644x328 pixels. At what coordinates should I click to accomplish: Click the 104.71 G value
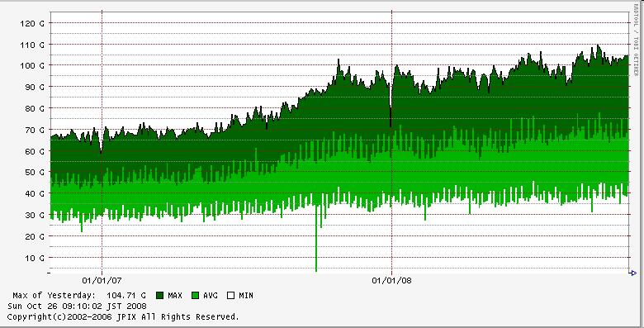tap(126, 295)
